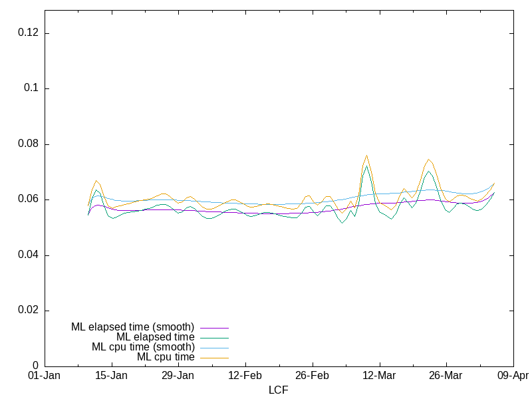This screenshot has height=399, width=532.
Task: Select the "ML cpu time" legend entry text
Action: coord(166,357)
